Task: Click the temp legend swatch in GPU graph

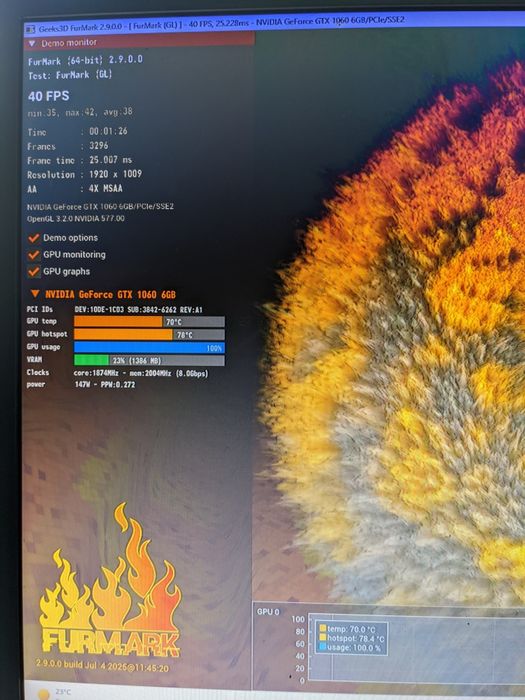Action: click(x=323, y=628)
